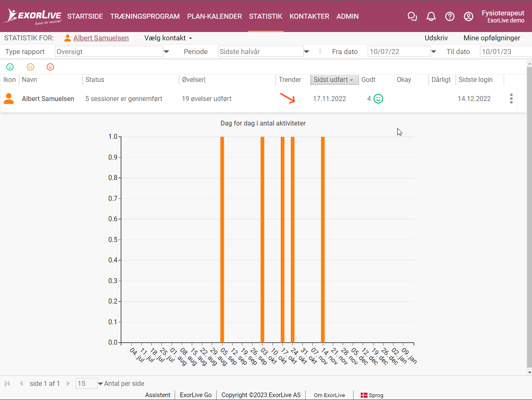Open the KONTAKTER tab
532x400 pixels.
pos(309,16)
